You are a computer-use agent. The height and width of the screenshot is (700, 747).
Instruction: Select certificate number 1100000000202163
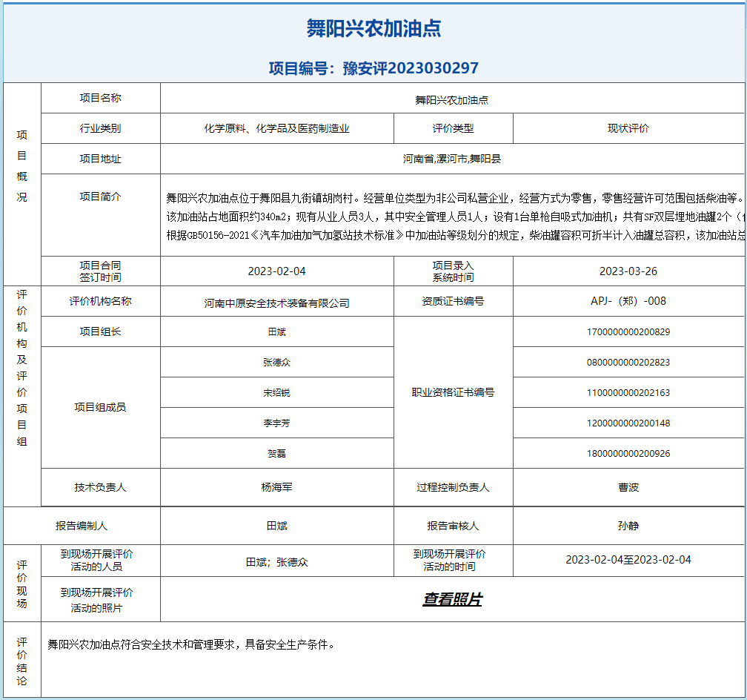pyautogui.click(x=628, y=392)
